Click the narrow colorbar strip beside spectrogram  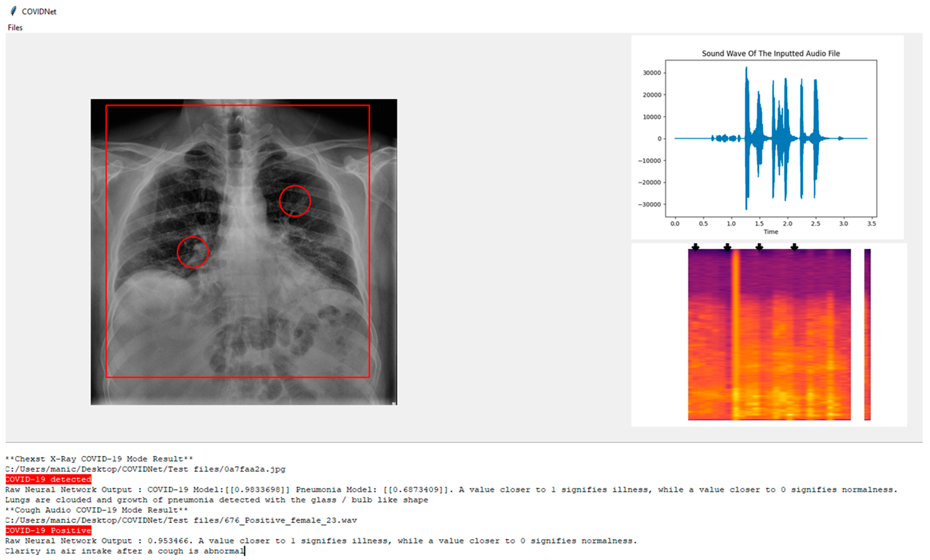pos(867,334)
